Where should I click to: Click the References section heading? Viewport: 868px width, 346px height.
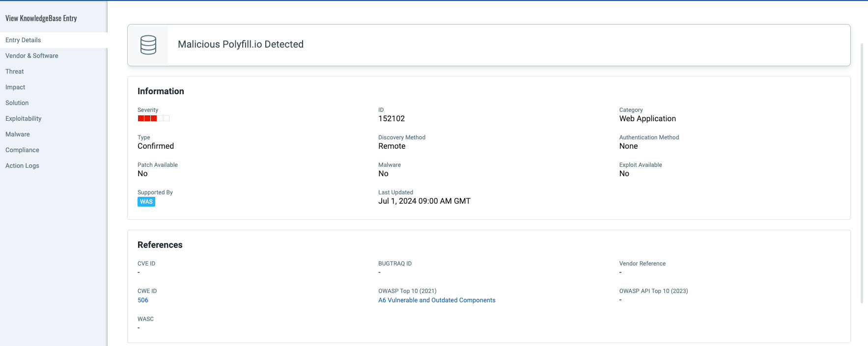click(x=160, y=245)
